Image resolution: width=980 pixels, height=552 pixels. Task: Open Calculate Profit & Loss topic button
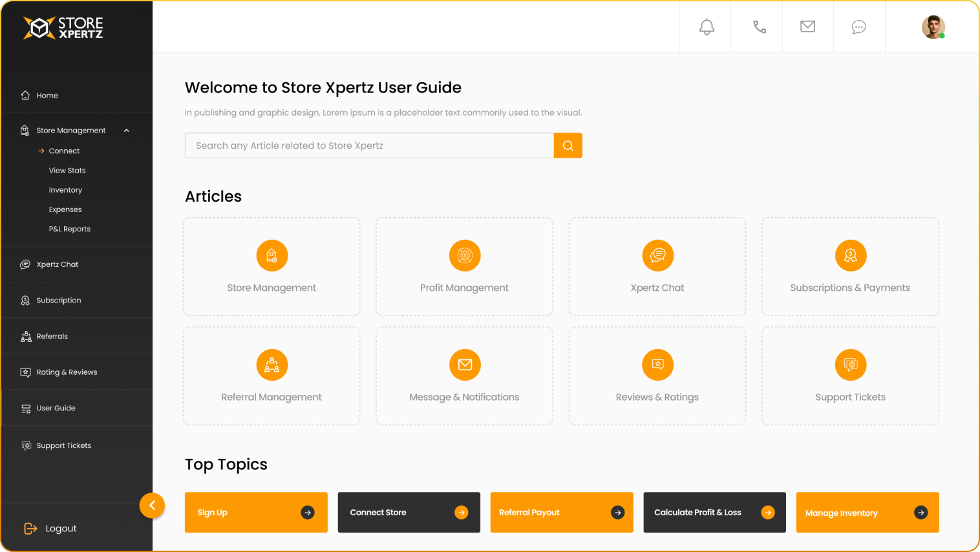pyautogui.click(x=715, y=513)
